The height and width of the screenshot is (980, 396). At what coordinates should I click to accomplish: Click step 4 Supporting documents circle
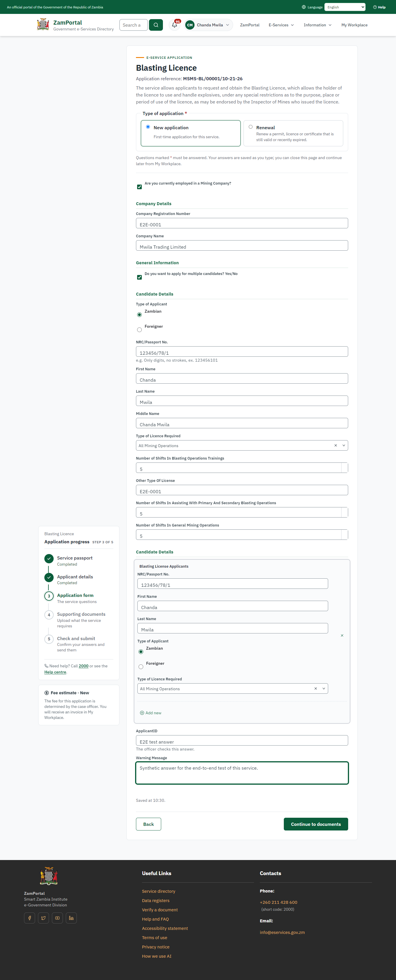pyautogui.click(x=49, y=615)
